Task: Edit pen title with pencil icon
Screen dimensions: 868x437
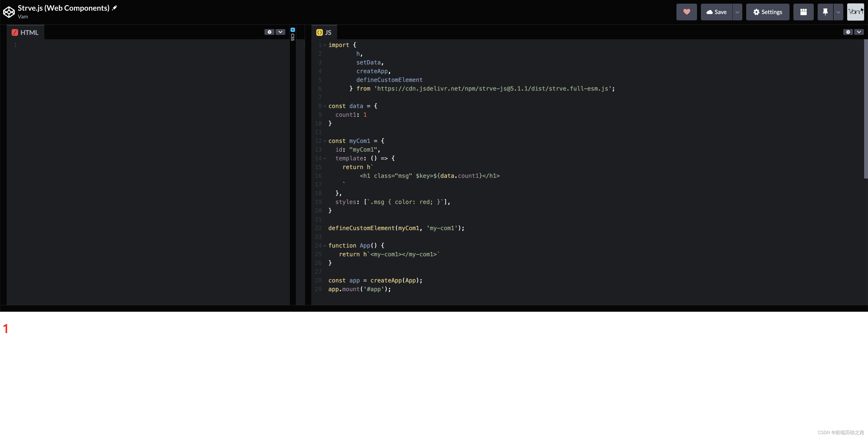Action: (115, 8)
